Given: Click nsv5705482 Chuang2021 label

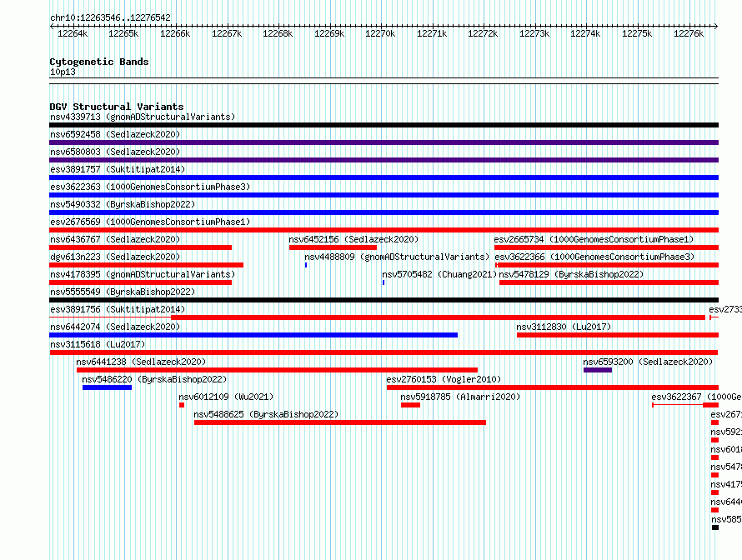Looking at the screenshot, I should pyautogui.click(x=439, y=274).
